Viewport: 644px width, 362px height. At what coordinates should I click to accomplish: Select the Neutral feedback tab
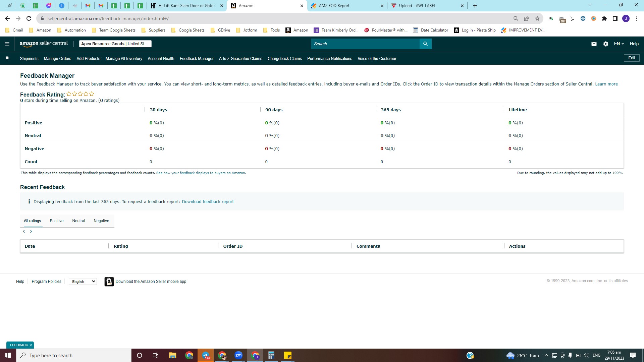click(x=78, y=221)
